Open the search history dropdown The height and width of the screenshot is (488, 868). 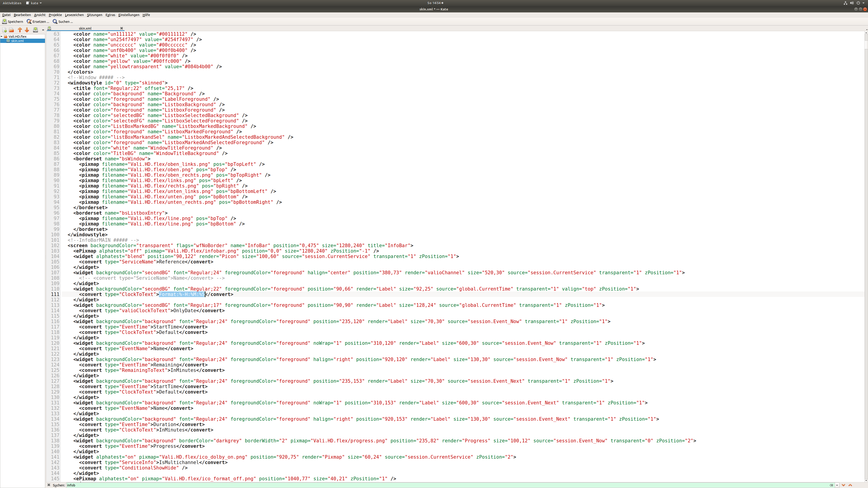(x=837, y=485)
